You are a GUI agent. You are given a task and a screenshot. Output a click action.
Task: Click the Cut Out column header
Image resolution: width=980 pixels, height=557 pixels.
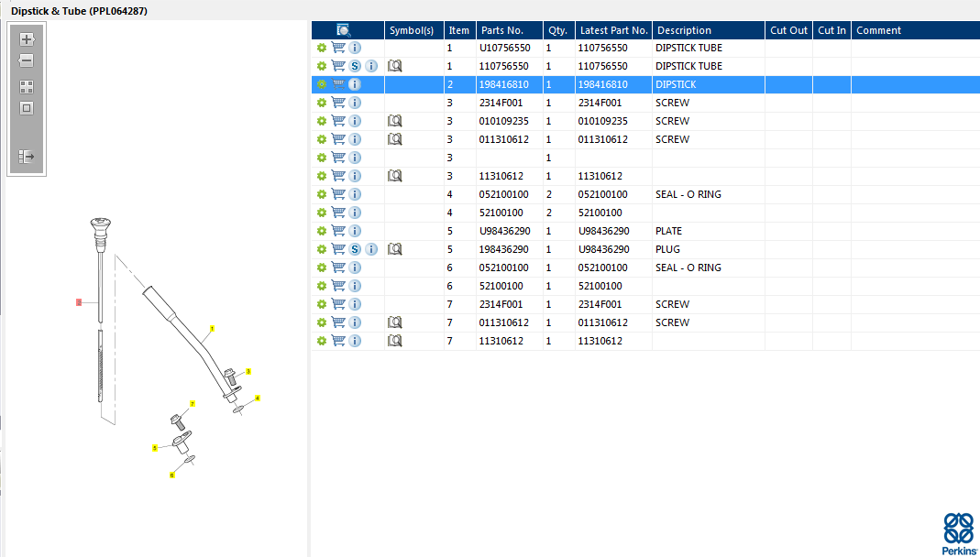point(788,30)
